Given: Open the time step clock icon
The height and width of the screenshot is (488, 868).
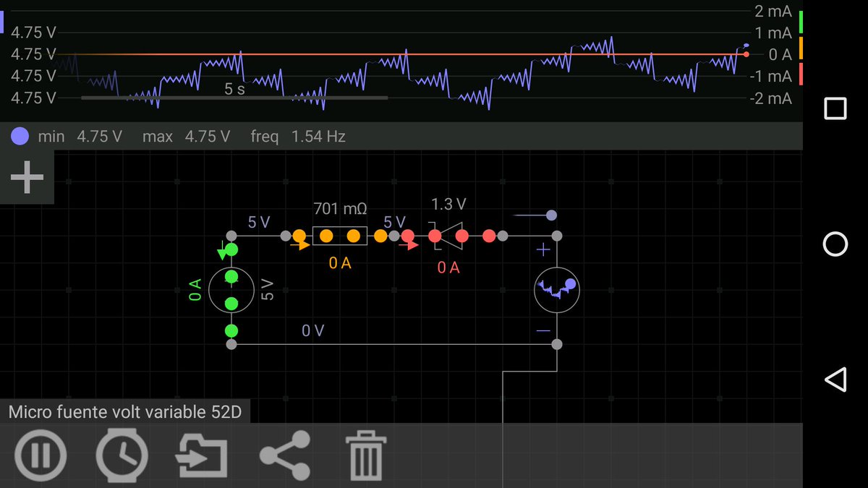Looking at the screenshot, I should 122,455.
